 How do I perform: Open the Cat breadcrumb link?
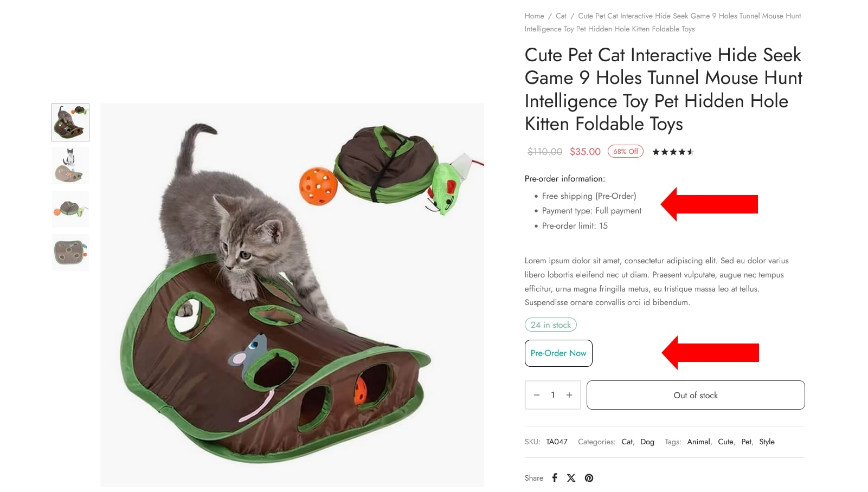pos(561,16)
